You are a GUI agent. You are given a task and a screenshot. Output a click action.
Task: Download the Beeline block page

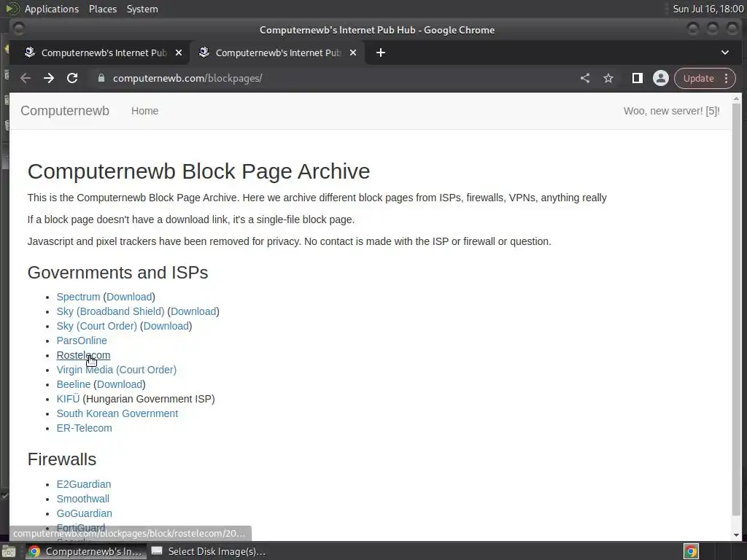click(x=120, y=384)
